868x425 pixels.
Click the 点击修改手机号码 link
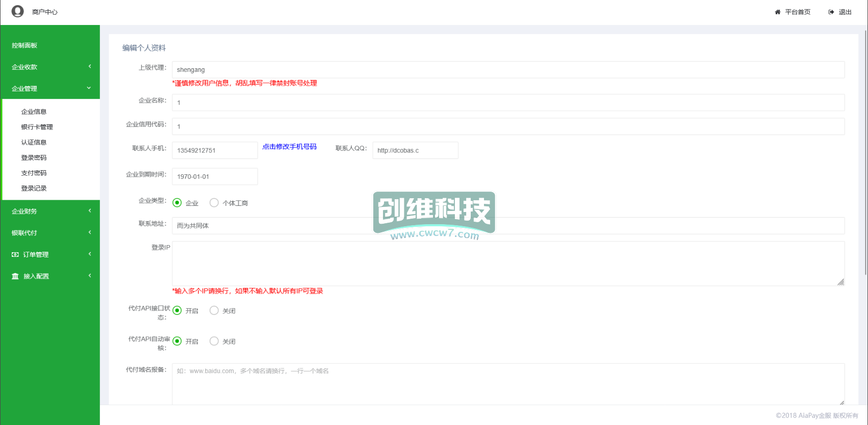[289, 147]
